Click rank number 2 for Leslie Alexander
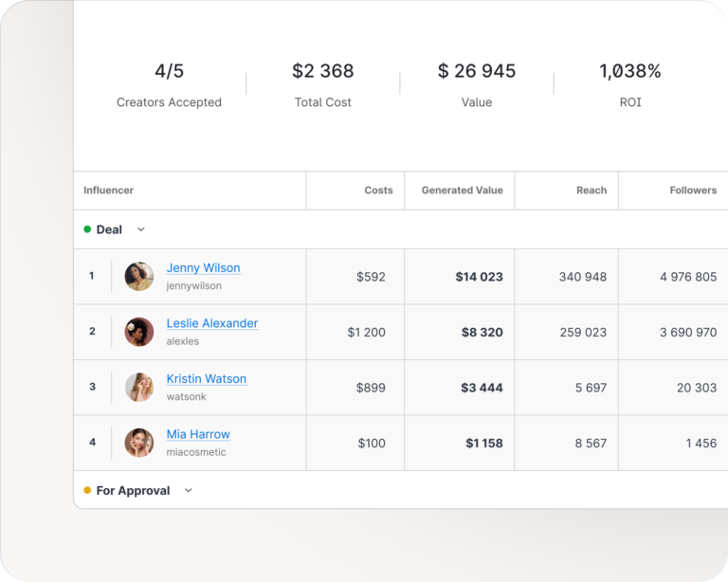Screen dimensions: 728x582 92,332
